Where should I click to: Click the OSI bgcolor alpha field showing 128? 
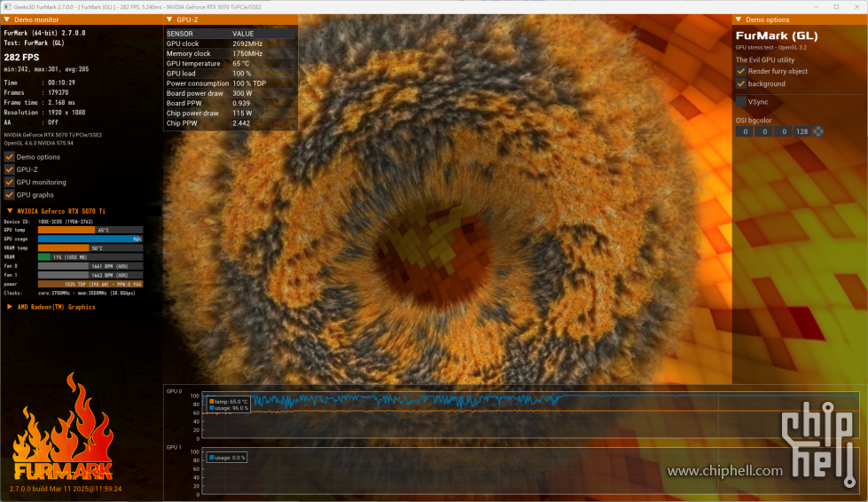(802, 132)
